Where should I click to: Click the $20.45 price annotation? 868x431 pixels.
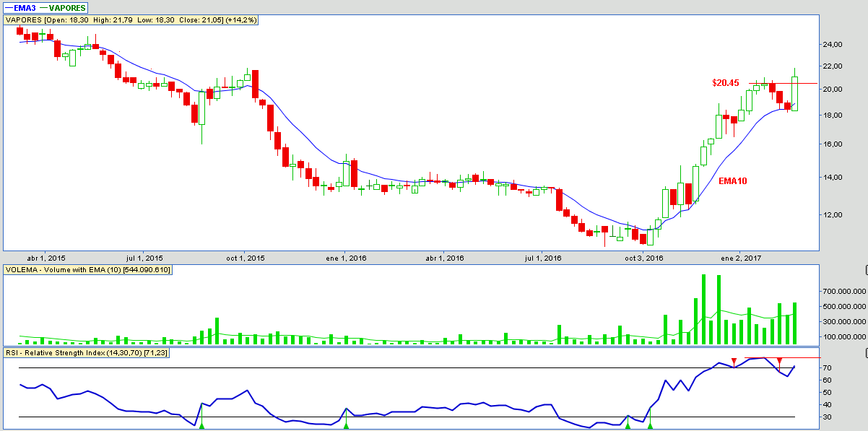[726, 83]
